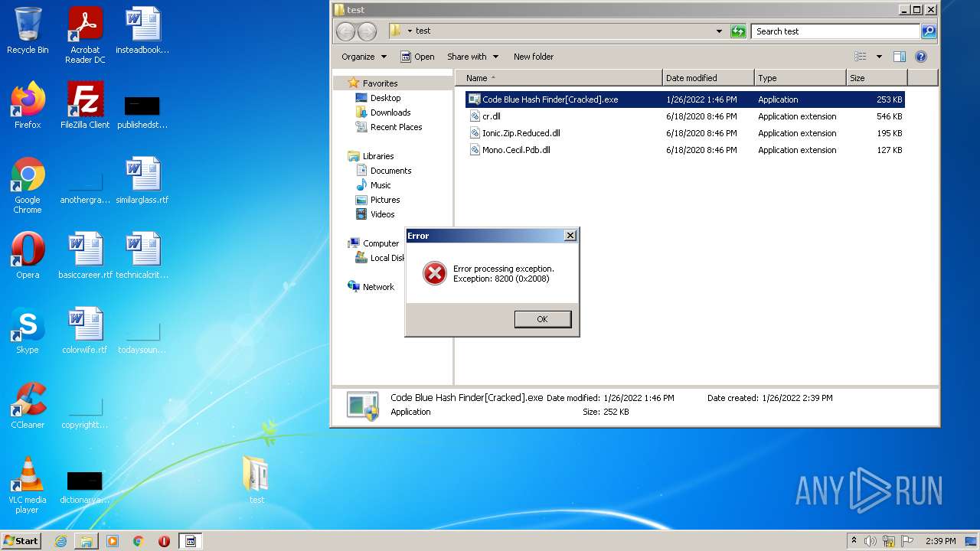Click Internet Explorer in the taskbar
This screenshot has width=980, height=551.
60,541
